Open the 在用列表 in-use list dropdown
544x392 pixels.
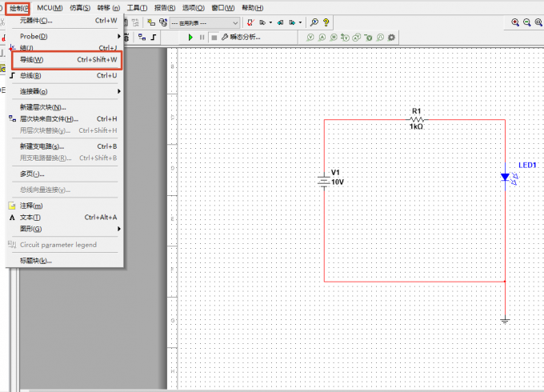[205, 23]
